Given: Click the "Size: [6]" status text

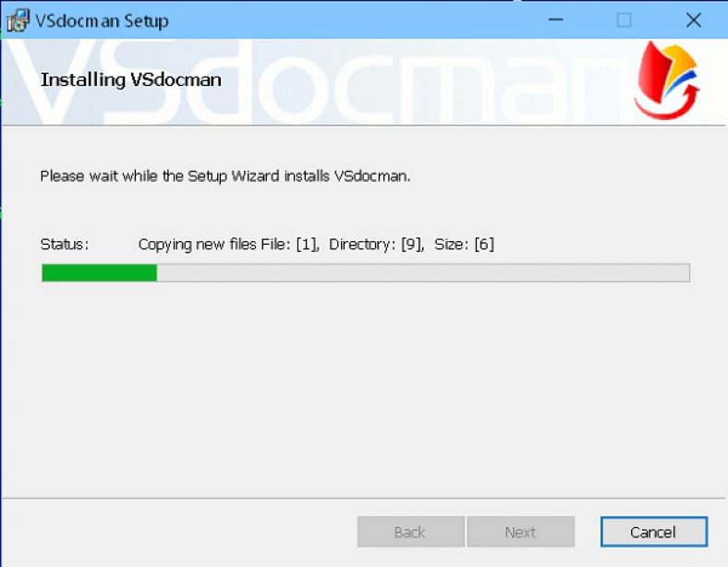Looking at the screenshot, I should [464, 245].
